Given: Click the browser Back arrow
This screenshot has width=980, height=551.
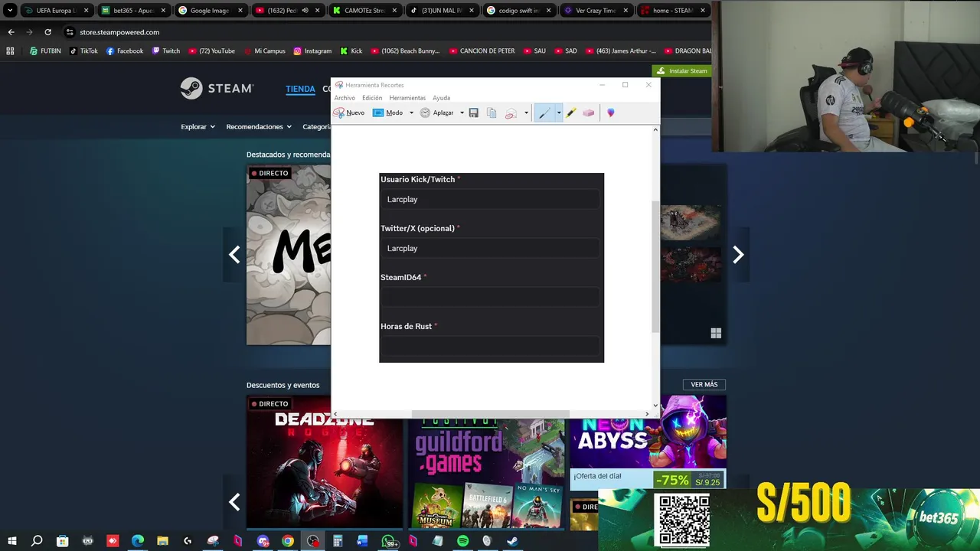Looking at the screenshot, I should coord(11,32).
